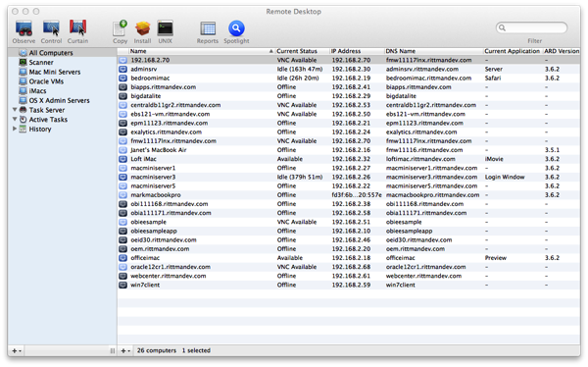Screen dimensions: 588x367
Task: Select the Oracle VMs group
Action: [46, 81]
